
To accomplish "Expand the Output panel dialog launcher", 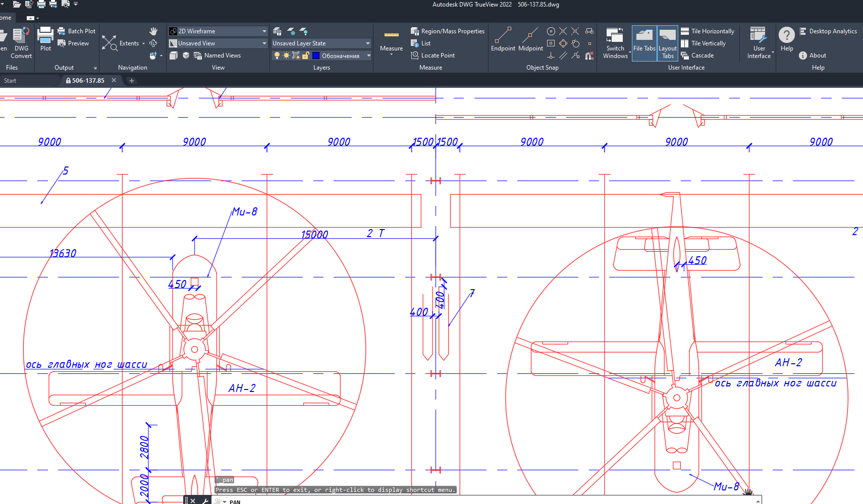I will (95, 68).
